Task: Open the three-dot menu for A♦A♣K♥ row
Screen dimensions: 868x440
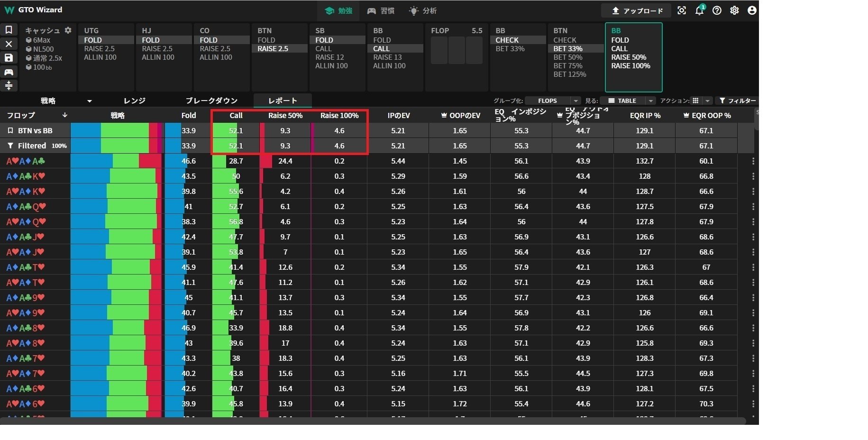Action: tap(753, 176)
